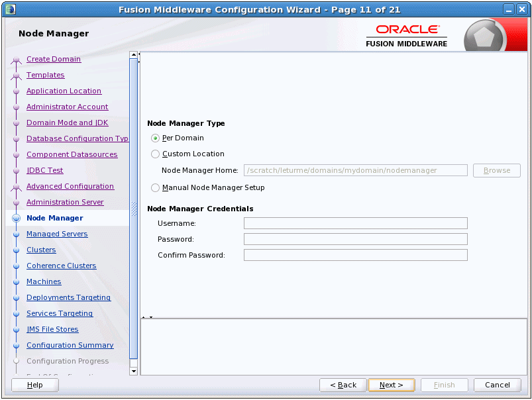Select the Custom Location radio button
The width and height of the screenshot is (532, 400).
pos(155,154)
